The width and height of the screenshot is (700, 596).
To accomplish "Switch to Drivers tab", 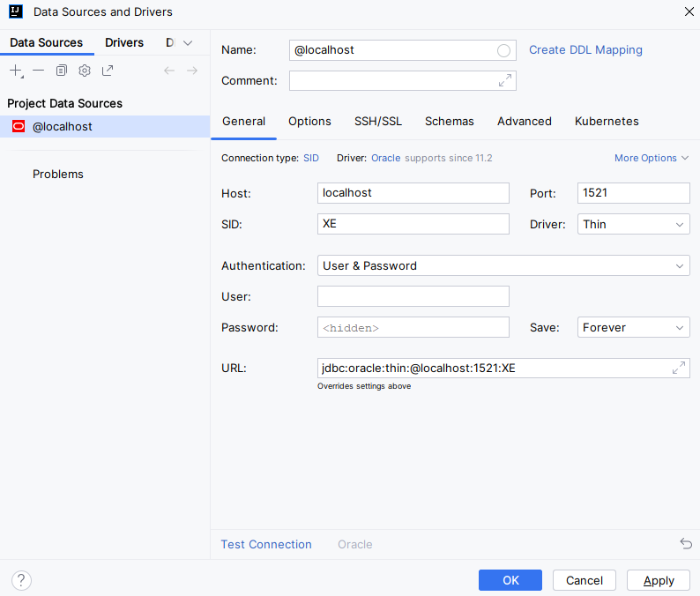I will point(124,42).
